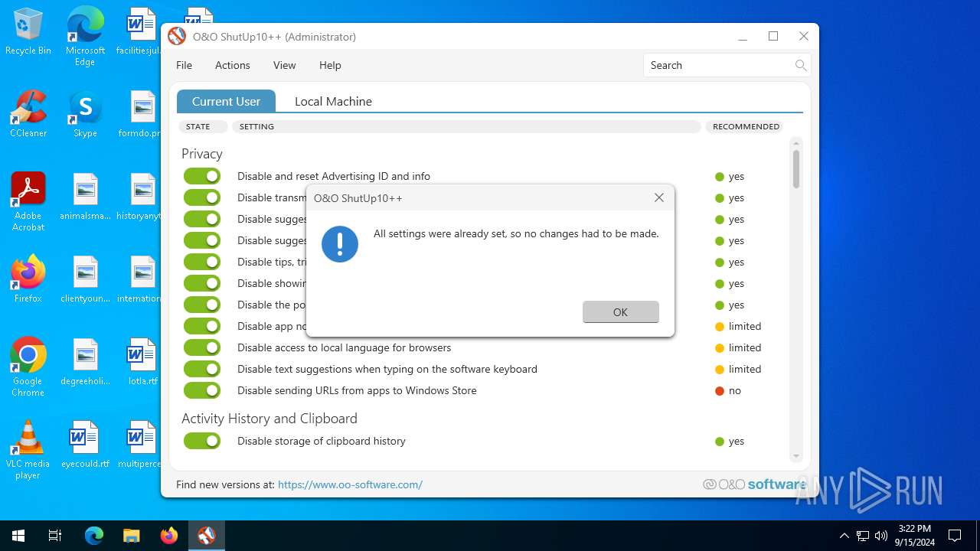Open File Explorer from the taskbar
Screen dimensions: 980x551
click(x=132, y=536)
